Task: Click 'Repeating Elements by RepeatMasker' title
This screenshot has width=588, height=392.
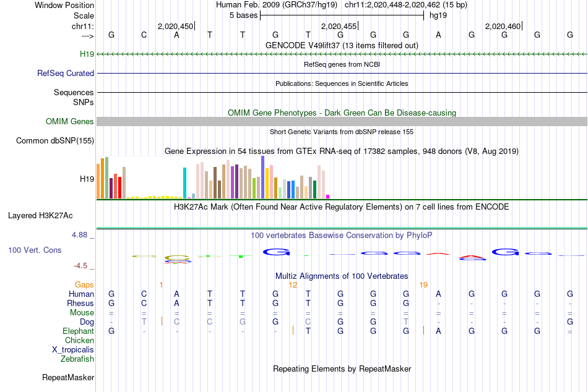Action: 342,369
